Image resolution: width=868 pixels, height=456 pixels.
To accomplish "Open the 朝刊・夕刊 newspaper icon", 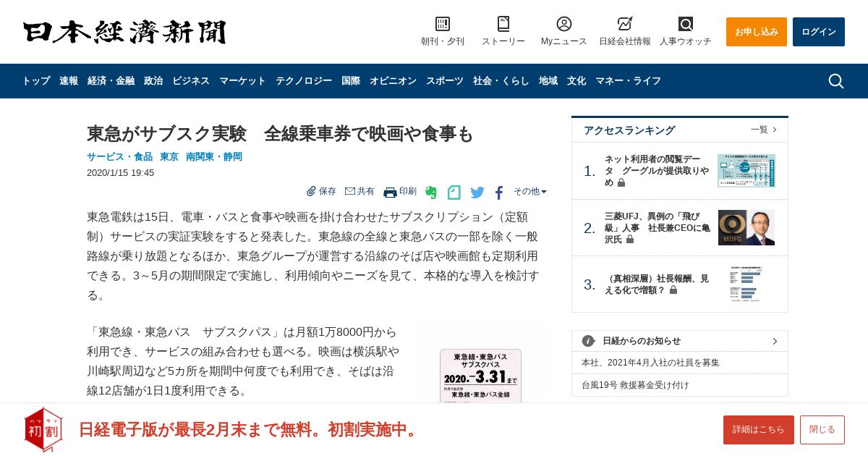I will [443, 24].
